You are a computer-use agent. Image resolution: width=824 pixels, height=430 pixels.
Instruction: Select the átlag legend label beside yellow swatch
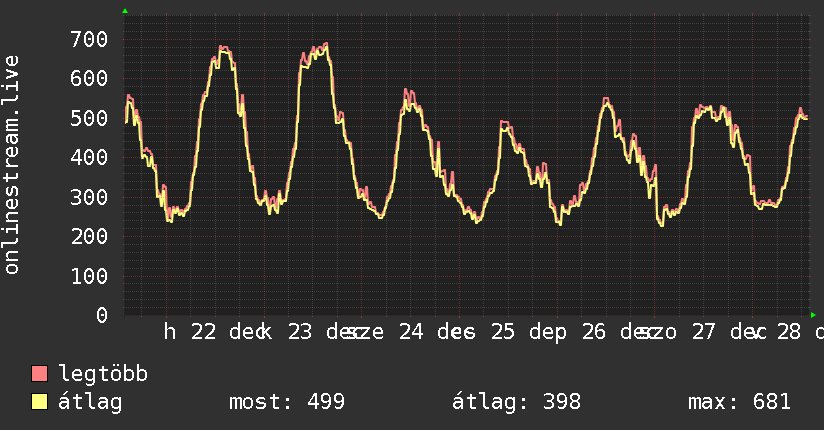point(90,402)
